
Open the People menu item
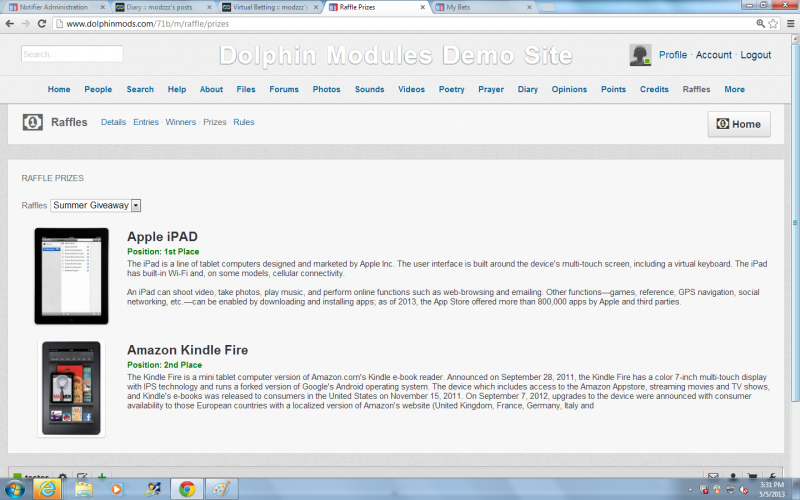[x=98, y=89]
